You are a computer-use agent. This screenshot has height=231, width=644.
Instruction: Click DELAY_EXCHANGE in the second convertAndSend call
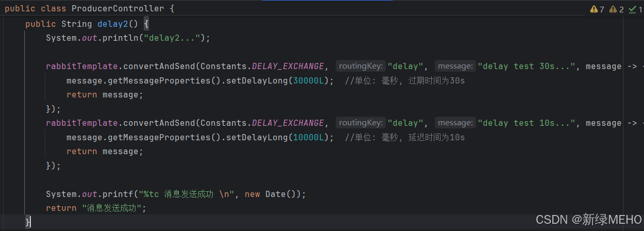tap(287, 123)
